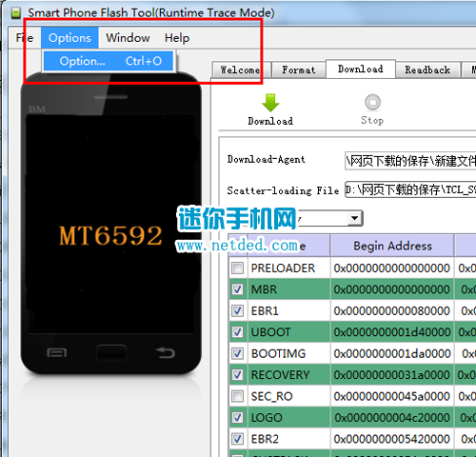Uncheck the RECOVERY partition checkbox
Viewport: 476px width, 457px height.
237,375
